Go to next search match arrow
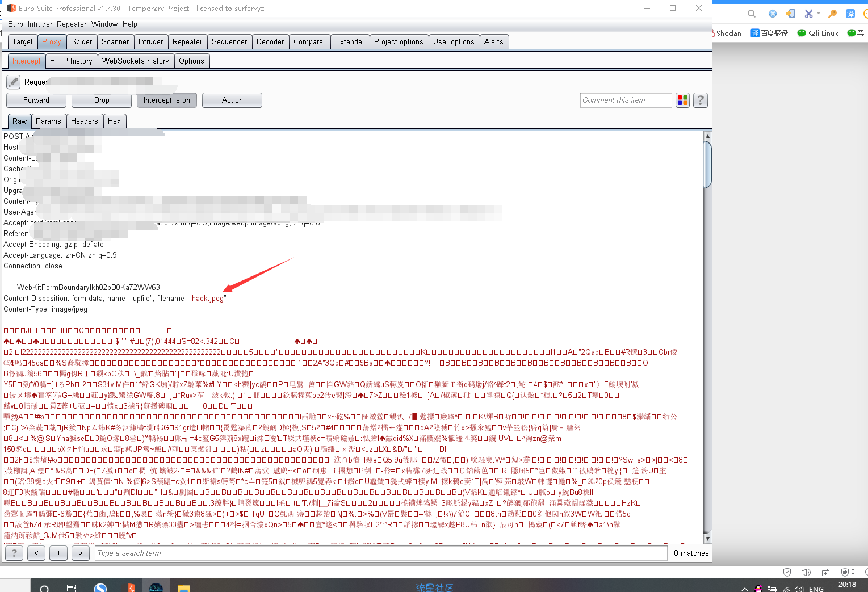Viewport: 868px width, 592px height. coord(81,553)
